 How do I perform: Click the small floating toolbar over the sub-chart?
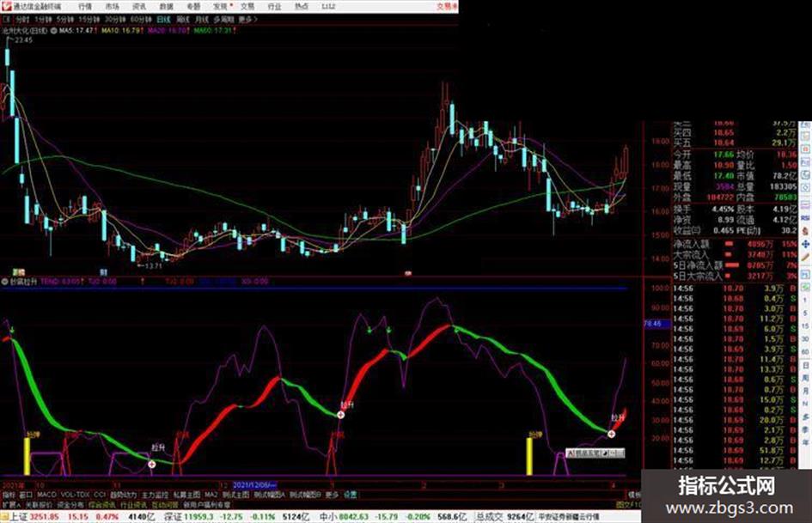click(x=595, y=453)
